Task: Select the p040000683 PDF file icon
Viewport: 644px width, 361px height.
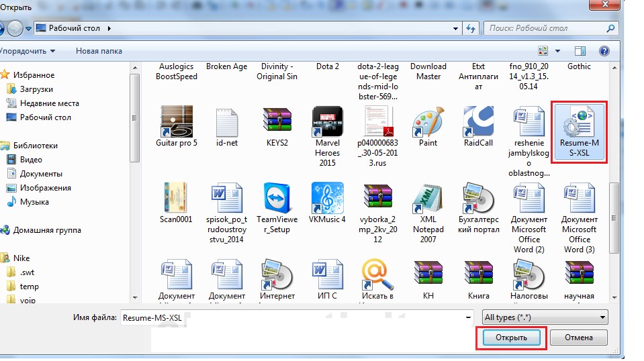Action: point(378,121)
